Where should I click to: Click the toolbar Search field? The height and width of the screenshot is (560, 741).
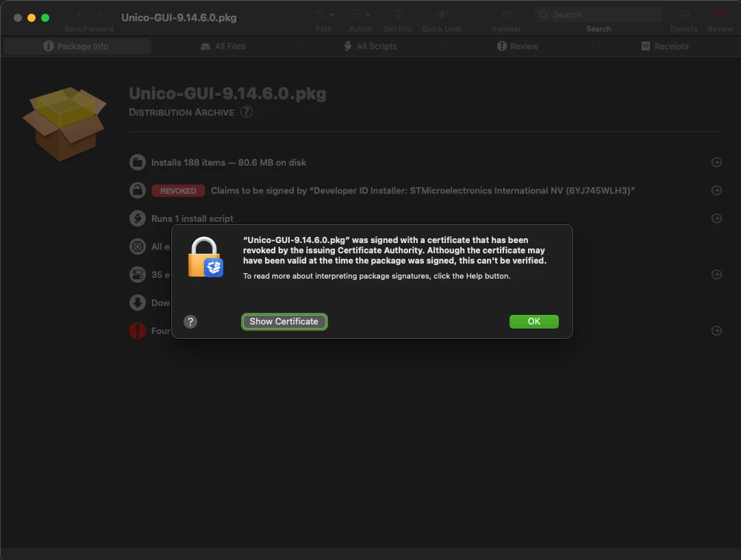click(599, 14)
